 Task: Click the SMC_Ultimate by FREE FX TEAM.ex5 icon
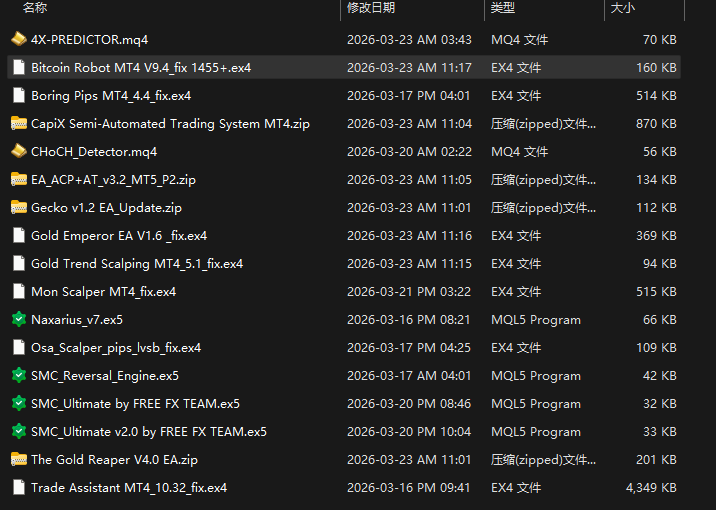(x=19, y=403)
